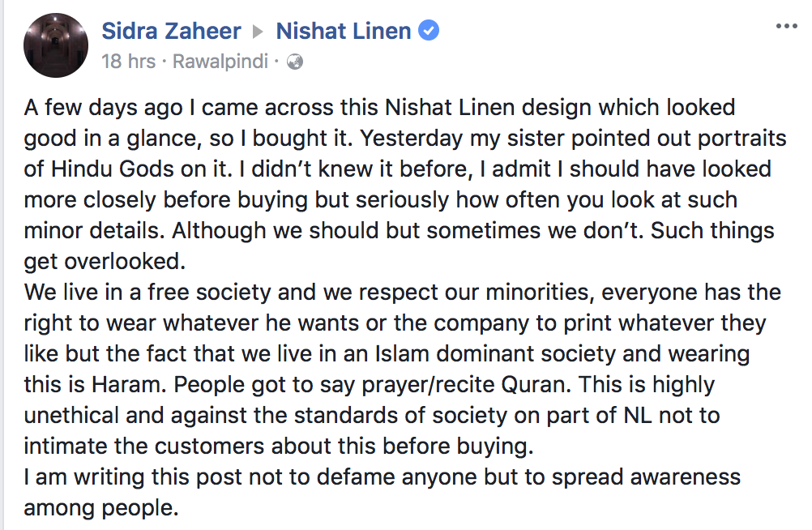Click the phrase 'spread awareness' near the end
Viewport: 812px width, 530px height.
point(646,477)
